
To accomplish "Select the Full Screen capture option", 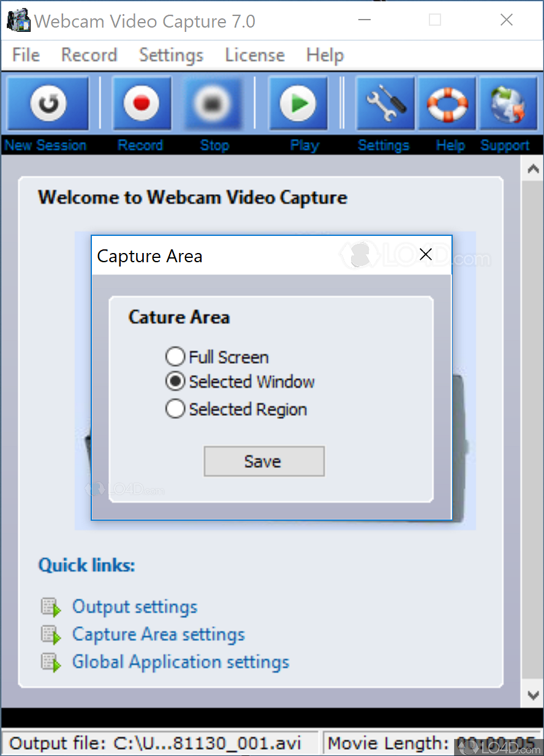I will coord(175,357).
